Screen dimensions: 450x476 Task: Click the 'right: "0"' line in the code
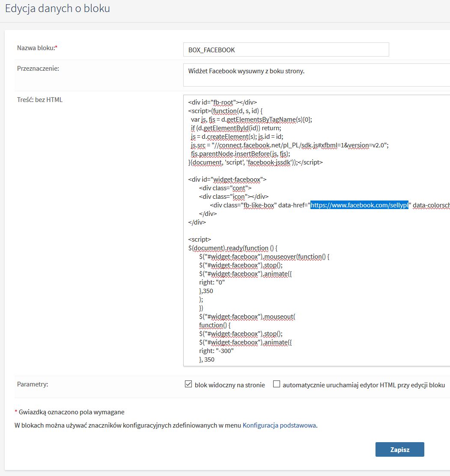point(212,282)
